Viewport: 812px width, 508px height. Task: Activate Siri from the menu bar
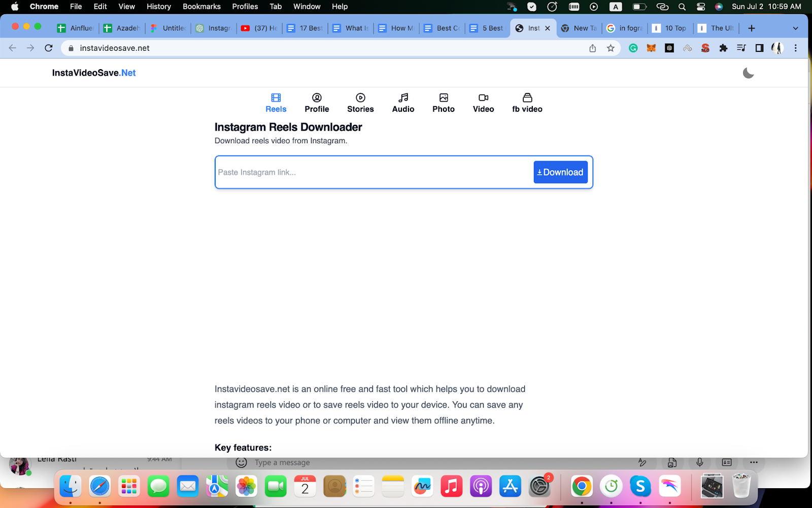[719, 7]
